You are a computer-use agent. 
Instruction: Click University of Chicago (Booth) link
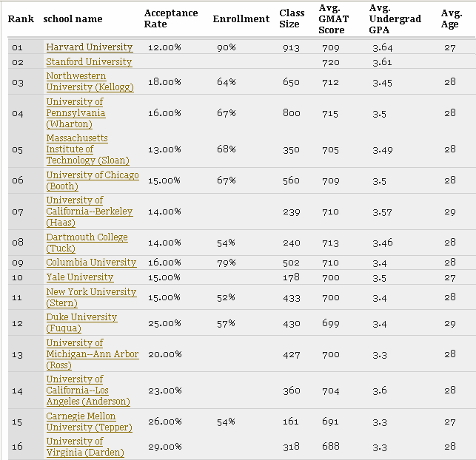tap(92, 180)
